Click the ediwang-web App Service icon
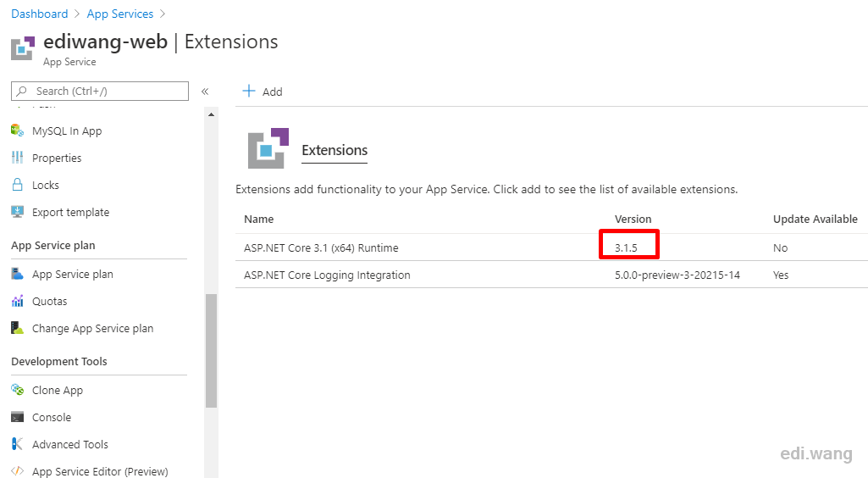This screenshot has width=868, height=478. [x=23, y=48]
